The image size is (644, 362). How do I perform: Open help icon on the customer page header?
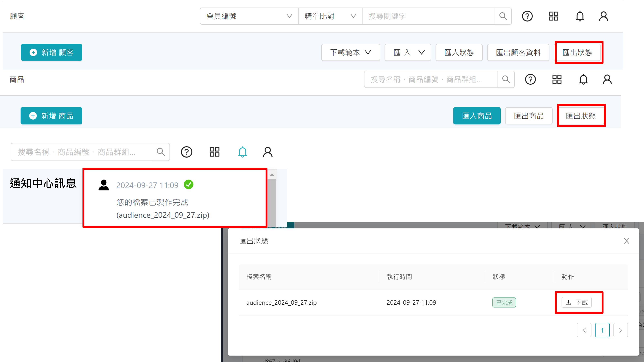point(528,16)
